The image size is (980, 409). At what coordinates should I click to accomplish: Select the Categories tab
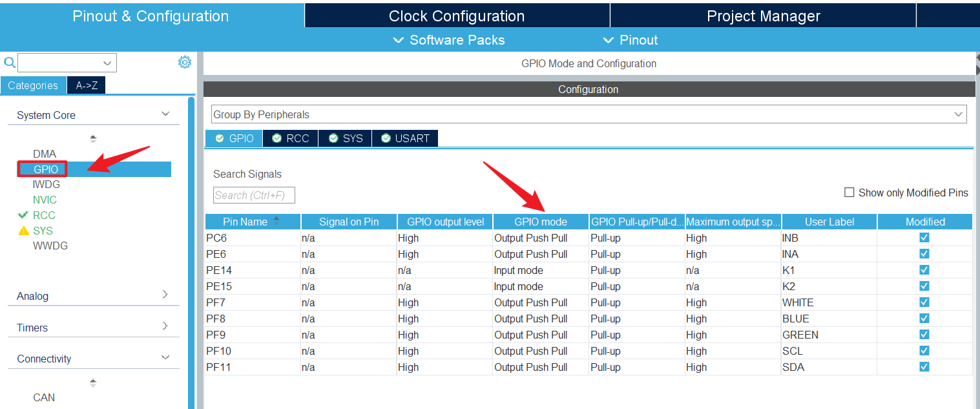click(x=33, y=85)
